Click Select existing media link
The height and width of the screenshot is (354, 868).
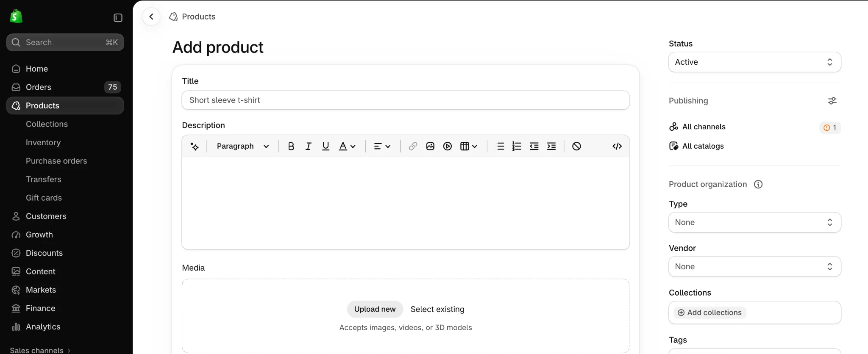pyautogui.click(x=437, y=309)
